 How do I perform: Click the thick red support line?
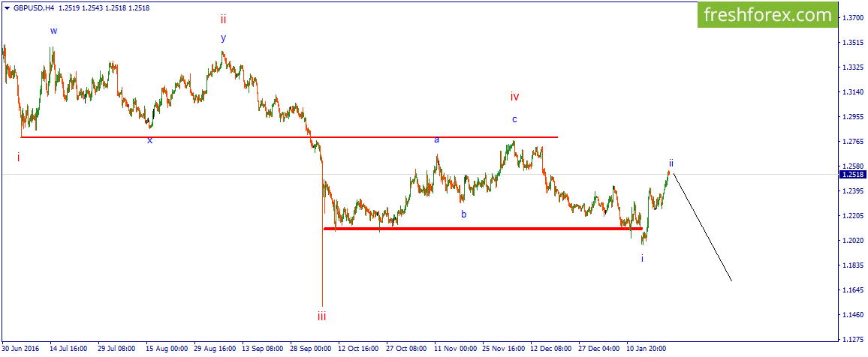tap(483, 228)
